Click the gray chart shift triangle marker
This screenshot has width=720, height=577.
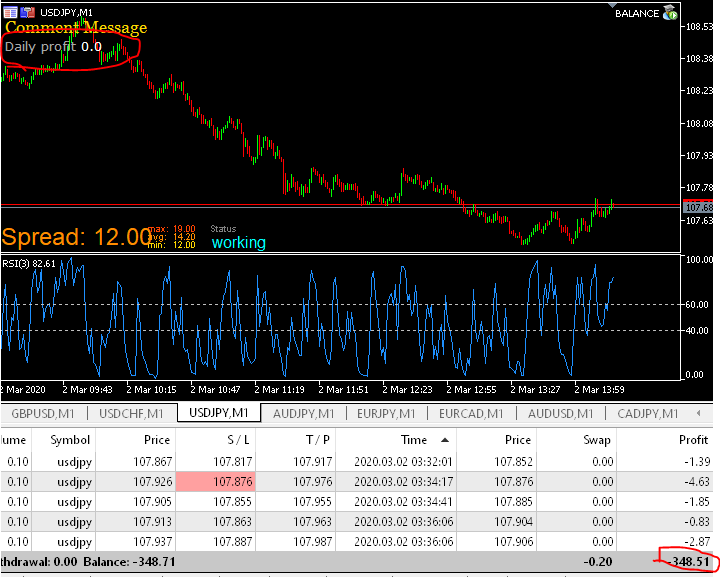(x=612, y=6)
